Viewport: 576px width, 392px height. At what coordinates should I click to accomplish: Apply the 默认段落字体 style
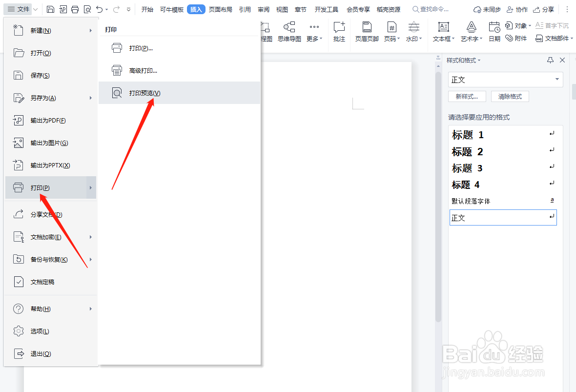coord(503,201)
